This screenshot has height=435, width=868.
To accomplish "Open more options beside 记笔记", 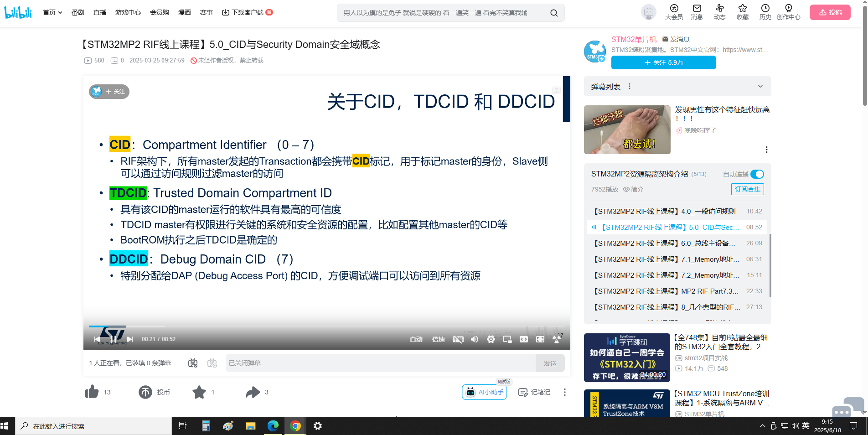I will point(565,392).
